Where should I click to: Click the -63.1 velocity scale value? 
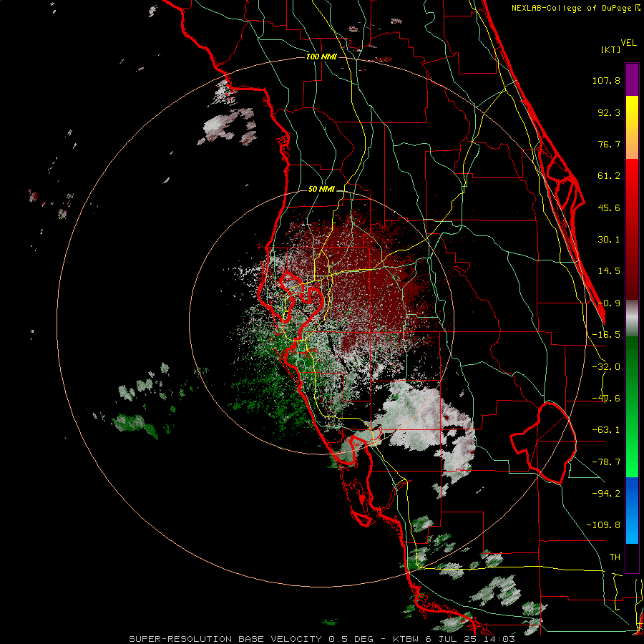(606, 430)
